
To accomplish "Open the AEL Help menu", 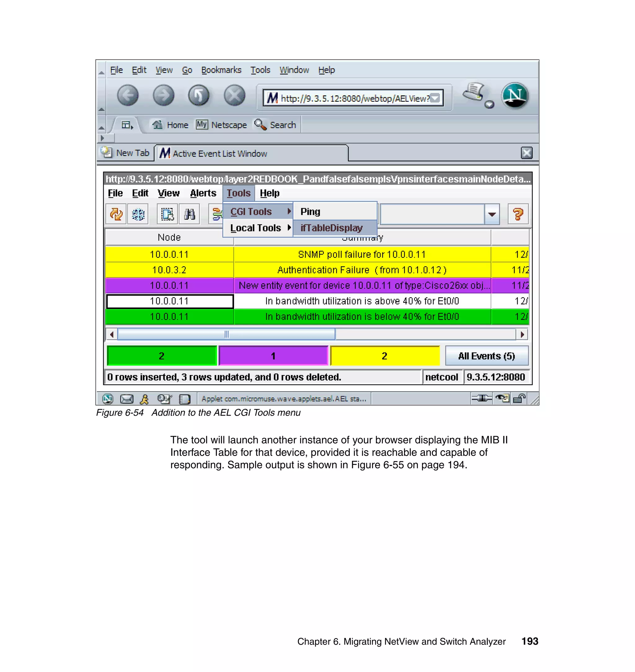I will [x=269, y=193].
